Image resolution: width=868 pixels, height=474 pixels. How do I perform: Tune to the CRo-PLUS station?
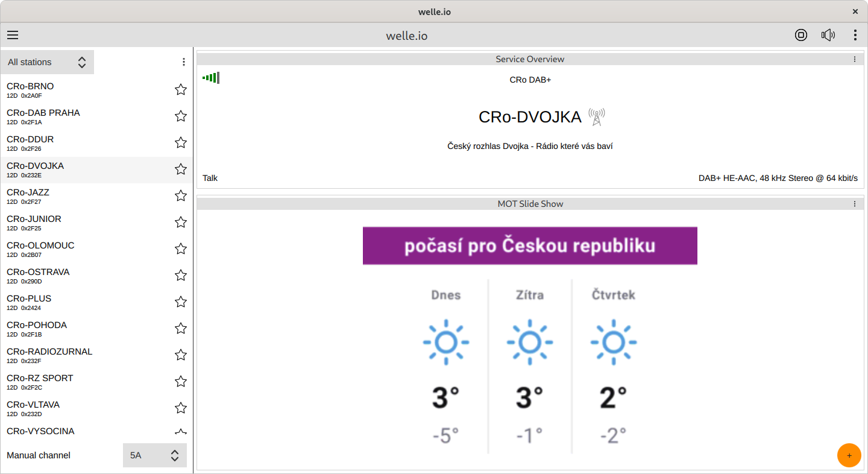click(x=96, y=303)
